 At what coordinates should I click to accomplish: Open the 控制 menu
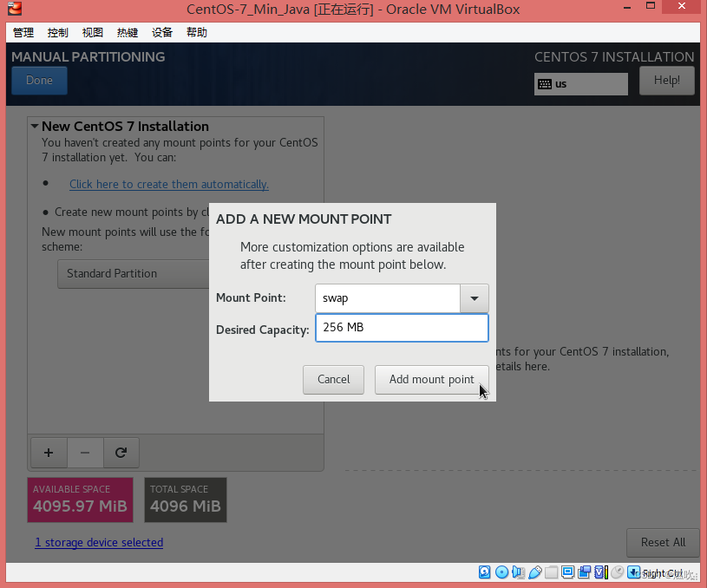point(58,32)
